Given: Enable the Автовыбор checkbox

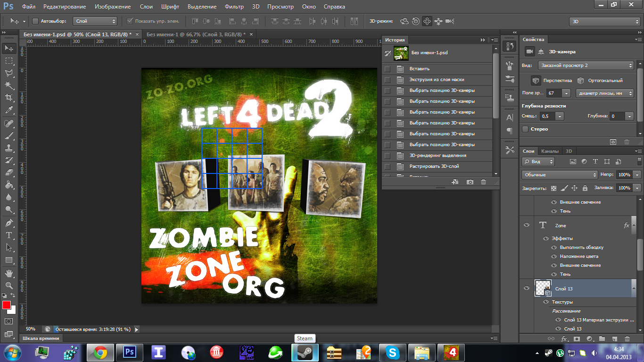Looking at the screenshot, I should (x=35, y=21).
